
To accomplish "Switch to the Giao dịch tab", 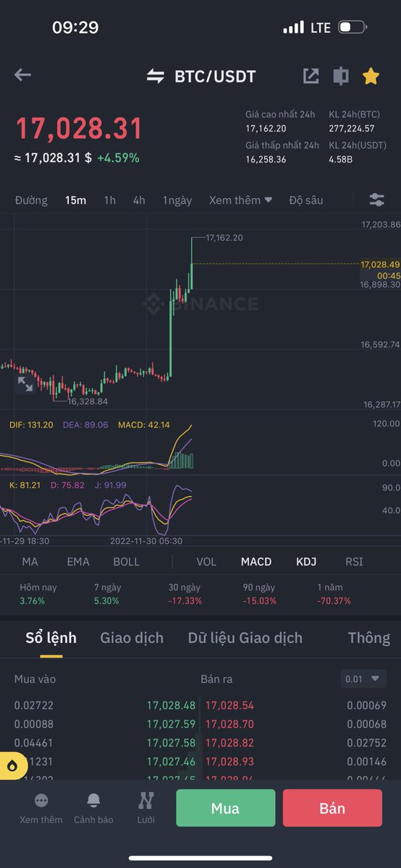I will [132, 638].
